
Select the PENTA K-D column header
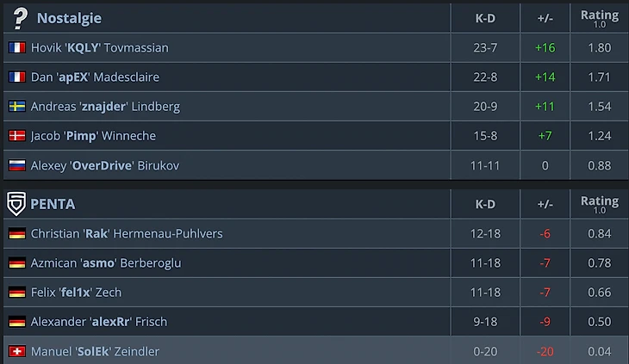click(x=485, y=204)
